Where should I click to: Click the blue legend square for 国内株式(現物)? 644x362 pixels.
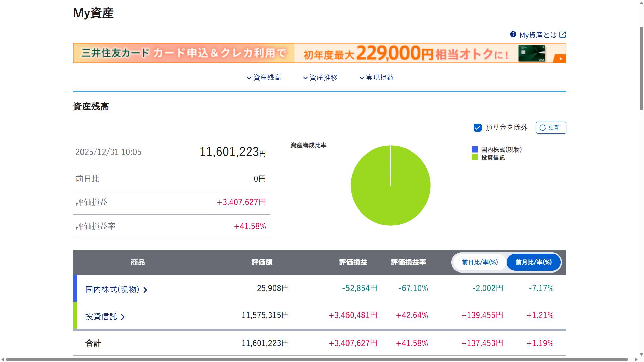pos(474,149)
